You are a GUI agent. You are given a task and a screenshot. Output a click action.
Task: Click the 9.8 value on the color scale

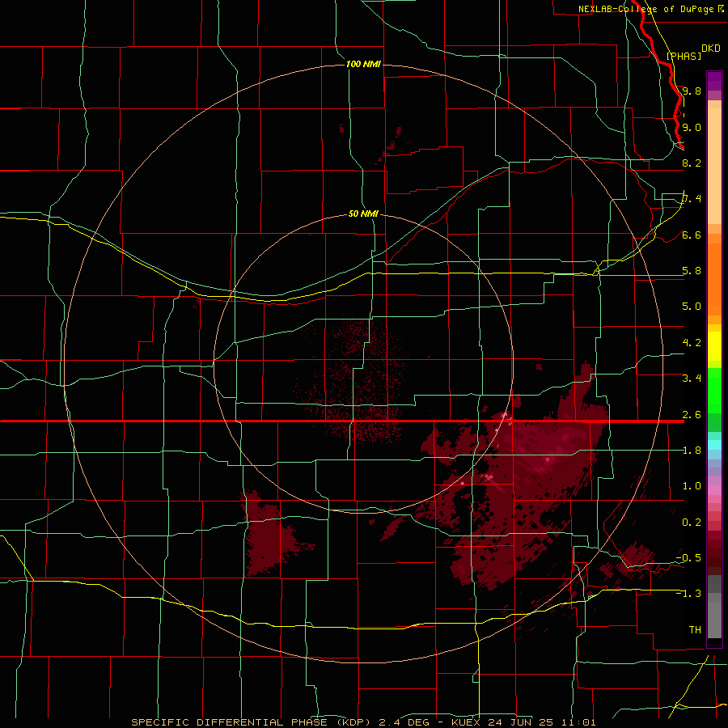692,91
